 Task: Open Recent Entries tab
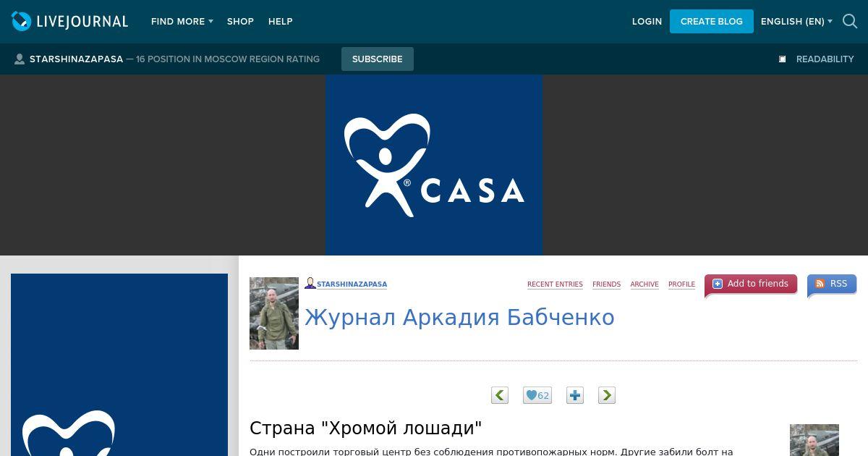tap(555, 284)
